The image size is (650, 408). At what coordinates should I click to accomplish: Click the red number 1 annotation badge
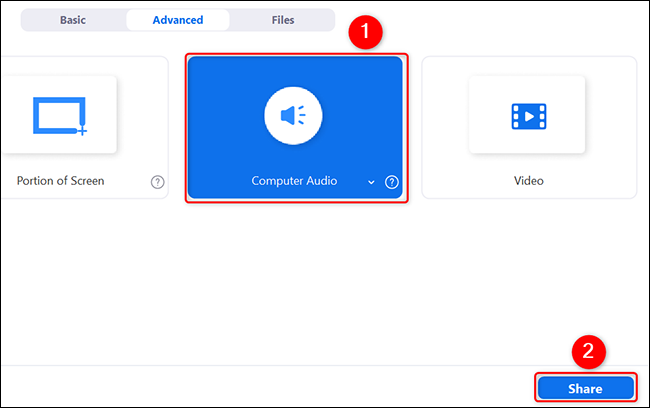click(x=365, y=30)
